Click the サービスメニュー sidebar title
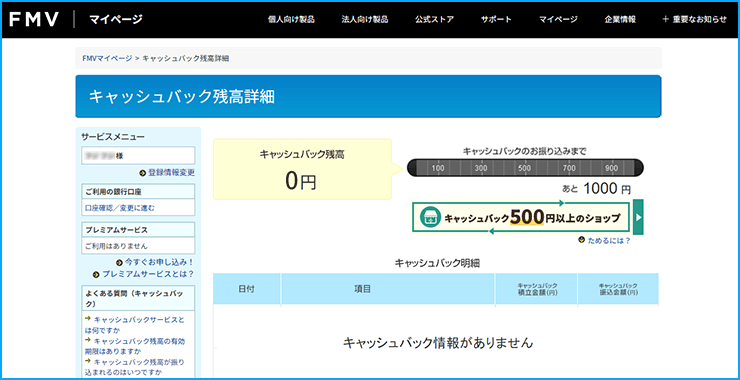740x380 pixels. (x=113, y=137)
